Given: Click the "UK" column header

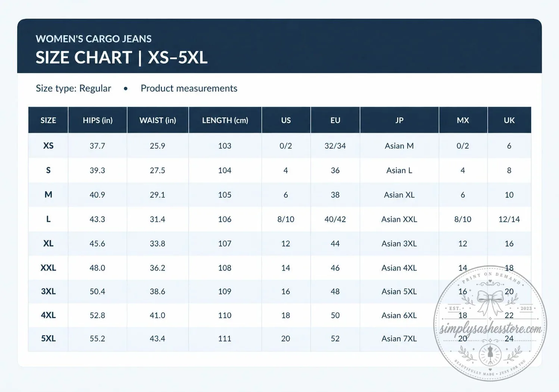Looking at the screenshot, I should tap(509, 120).
